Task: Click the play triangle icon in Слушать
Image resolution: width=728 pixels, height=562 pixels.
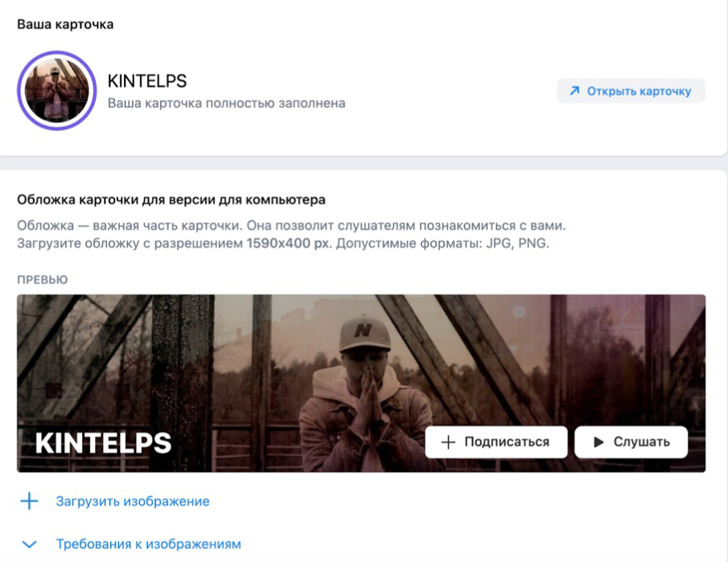Action: tap(599, 442)
